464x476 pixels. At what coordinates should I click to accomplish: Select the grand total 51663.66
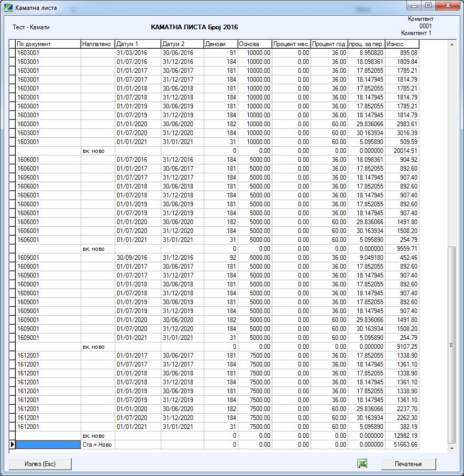click(402, 445)
